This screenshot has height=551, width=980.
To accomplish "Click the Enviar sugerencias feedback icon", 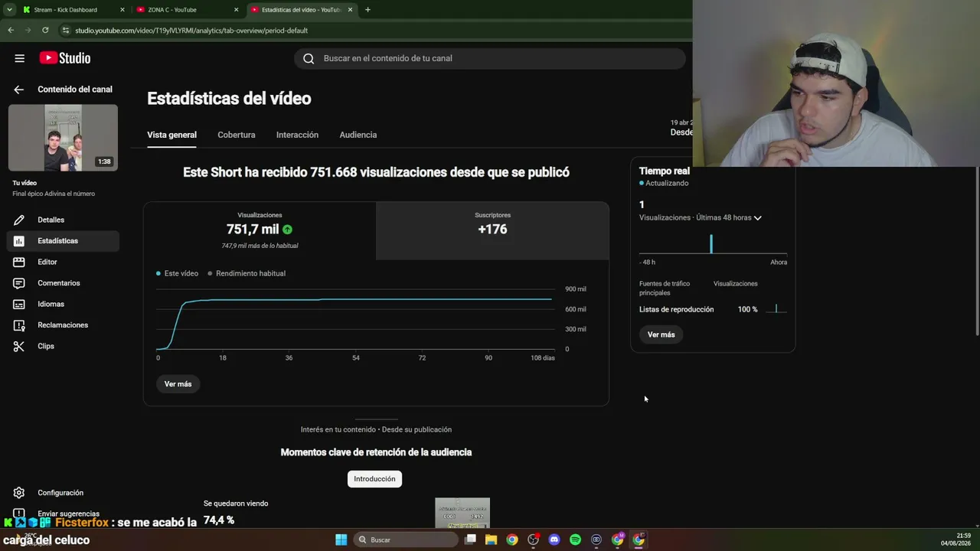I will [x=19, y=514].
